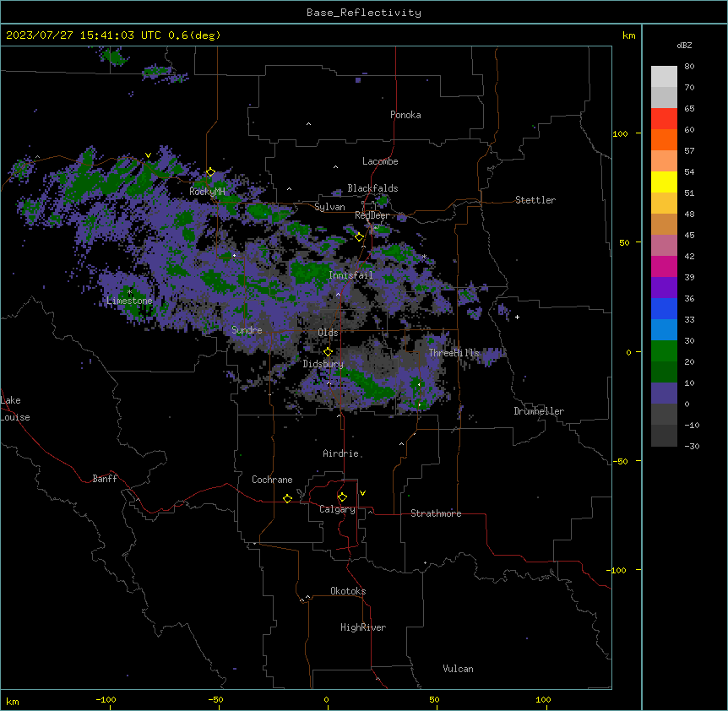
Task: Click the RockyMH label
Action: click(207, 192)
